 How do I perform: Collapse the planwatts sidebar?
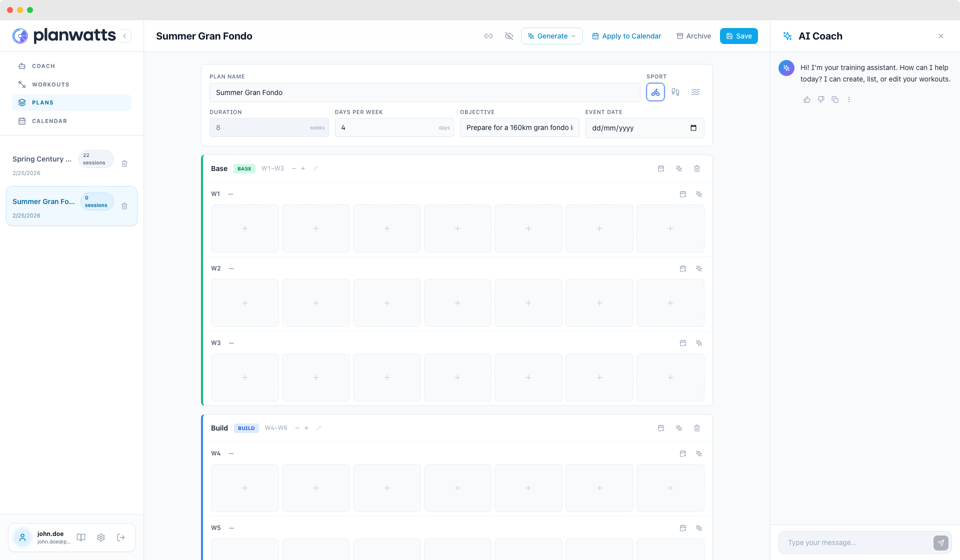coord(124,36)
